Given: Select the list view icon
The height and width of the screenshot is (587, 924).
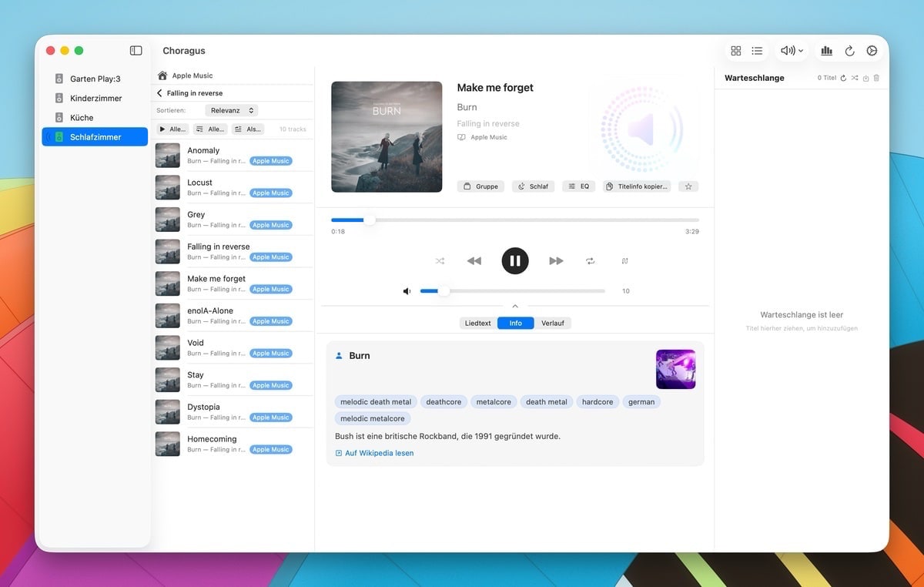Looking at the screenshot, I should point(758,50).
